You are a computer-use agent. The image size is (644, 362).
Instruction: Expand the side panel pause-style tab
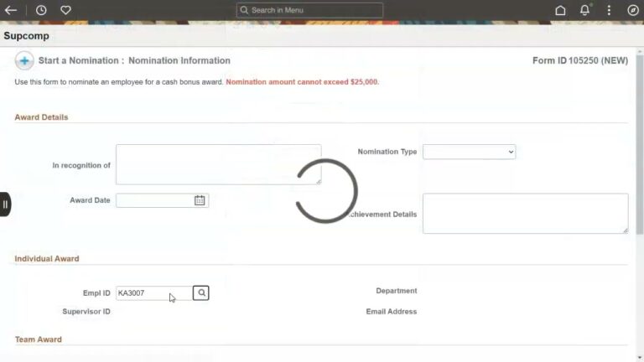coord(5,204)
